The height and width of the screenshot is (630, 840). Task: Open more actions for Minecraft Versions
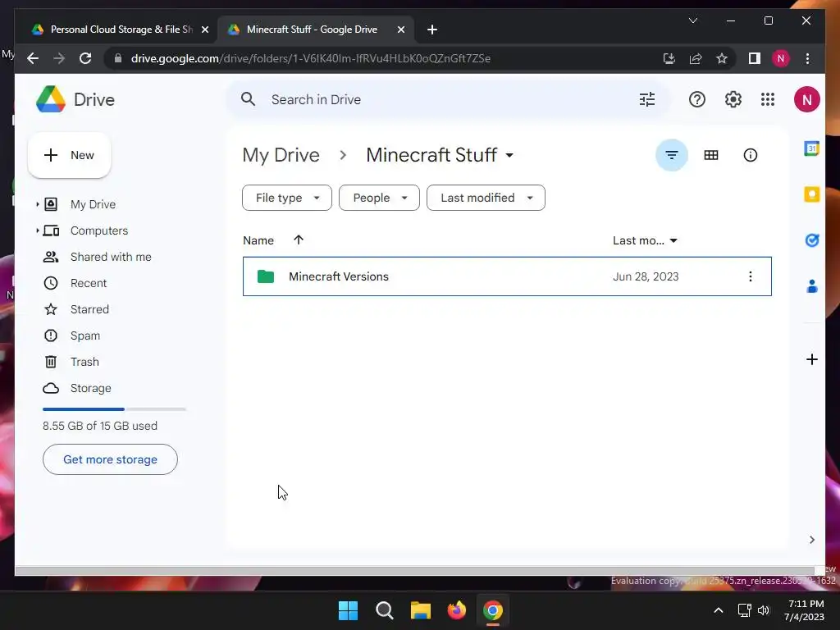click(750, 276)
